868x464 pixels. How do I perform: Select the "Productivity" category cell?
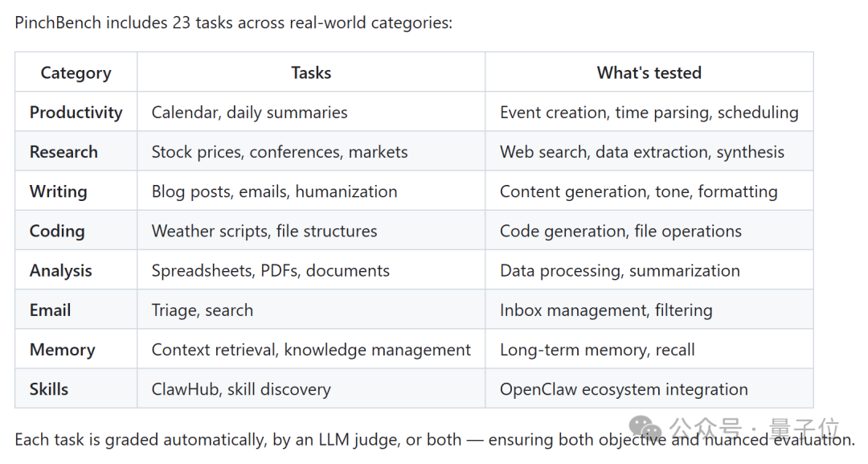click(x=76, y=113)
